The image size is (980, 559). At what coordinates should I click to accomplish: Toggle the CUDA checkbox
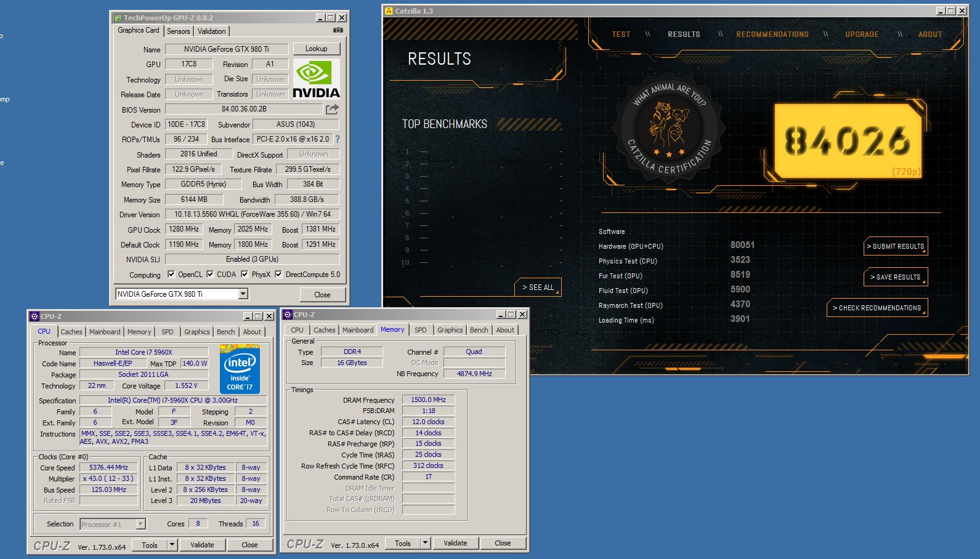tap(210, 275)
